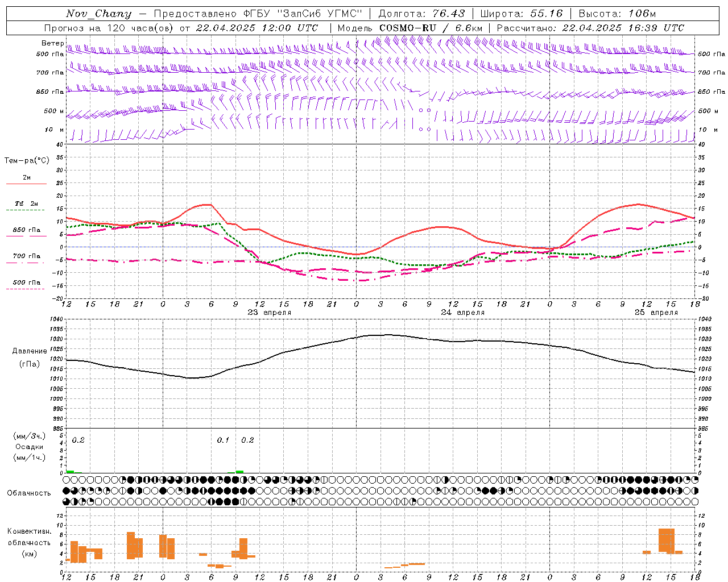The height and width of the screenshot is (582, 728).
Task: Select the 2м legend entry in temperature legend
Action: click(x=27, y=178)
